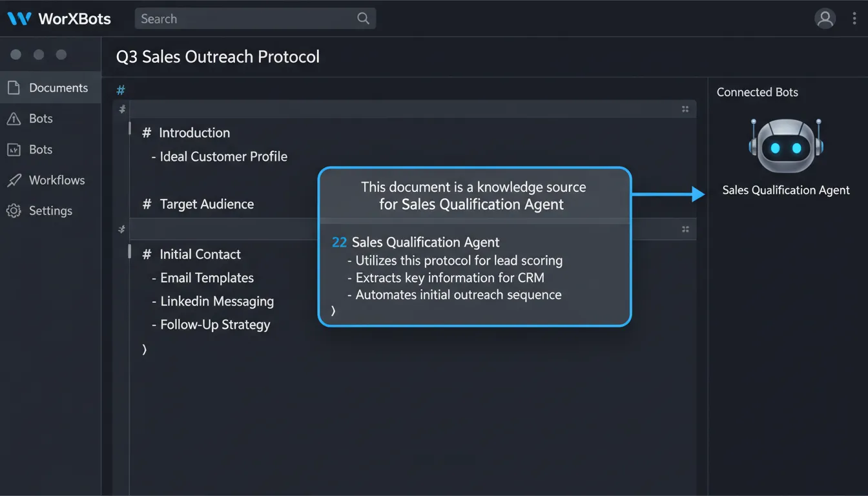Open the user profile avatar icon
The height and width of the screenshot is (496, 868).
click(x=825, y=18)
